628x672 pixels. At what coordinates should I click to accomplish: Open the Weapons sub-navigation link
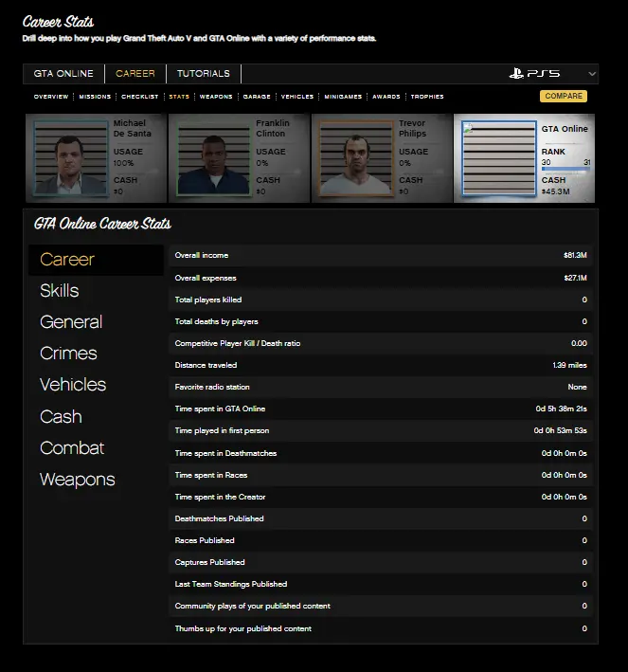click(216, 97)
